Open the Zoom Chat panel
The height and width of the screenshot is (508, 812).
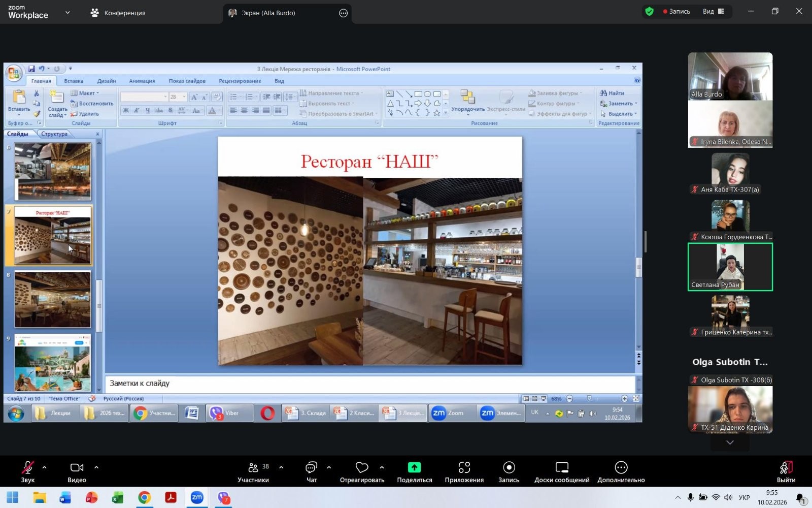click(311, 467)
